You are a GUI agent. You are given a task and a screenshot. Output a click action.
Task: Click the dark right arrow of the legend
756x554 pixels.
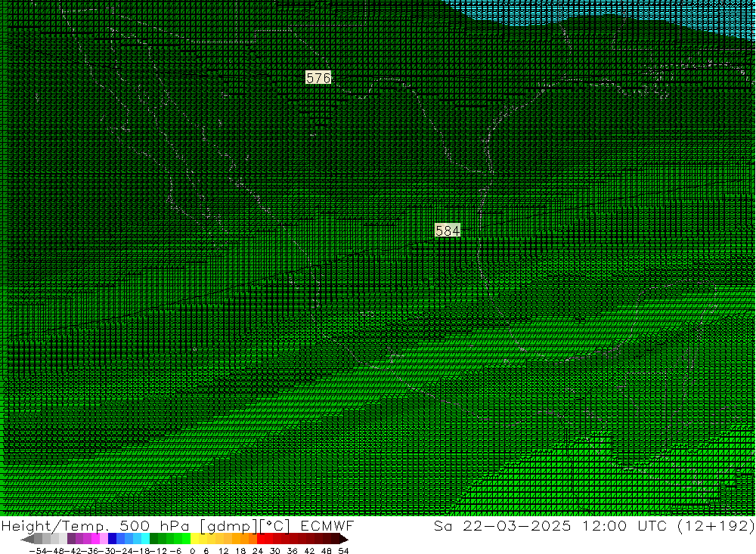tap(343, 539)
